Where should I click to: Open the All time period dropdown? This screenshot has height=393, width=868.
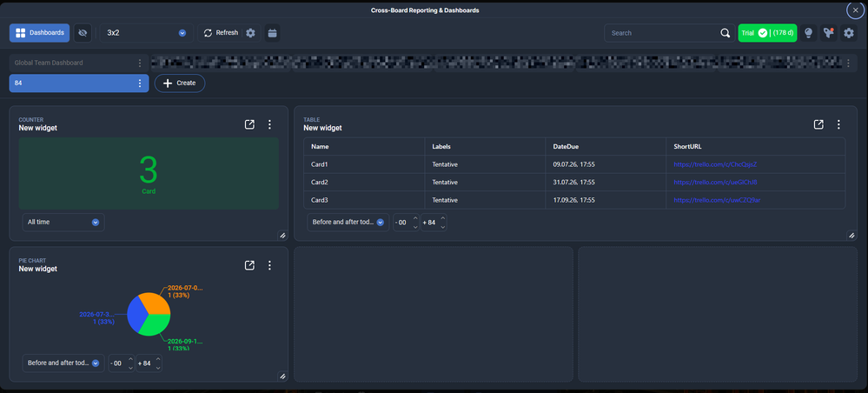63,222
